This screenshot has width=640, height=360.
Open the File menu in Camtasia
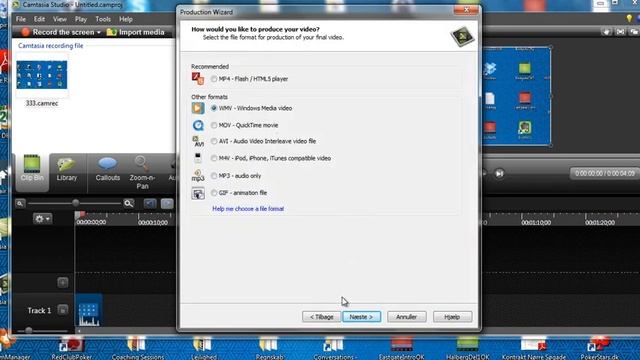tap(21, 19)
